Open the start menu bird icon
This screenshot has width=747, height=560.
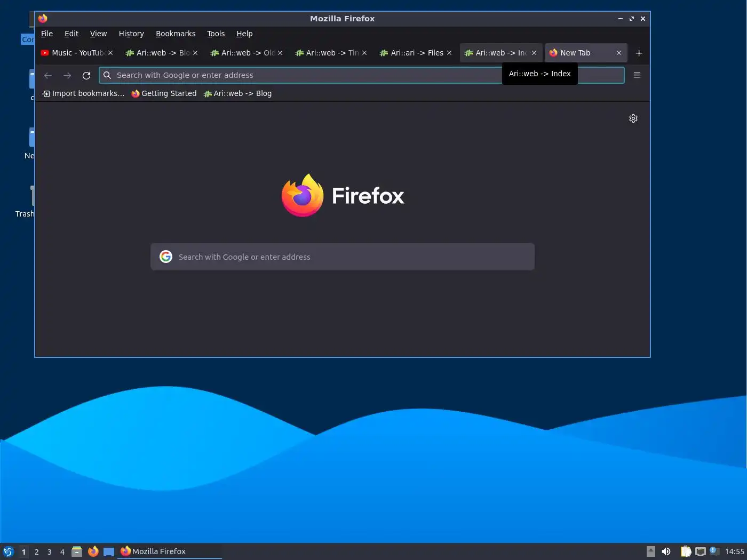point(9,551)
